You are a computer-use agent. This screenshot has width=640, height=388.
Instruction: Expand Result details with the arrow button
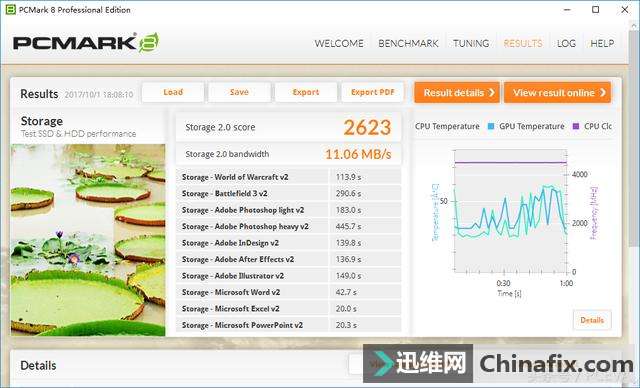(457, 93)
